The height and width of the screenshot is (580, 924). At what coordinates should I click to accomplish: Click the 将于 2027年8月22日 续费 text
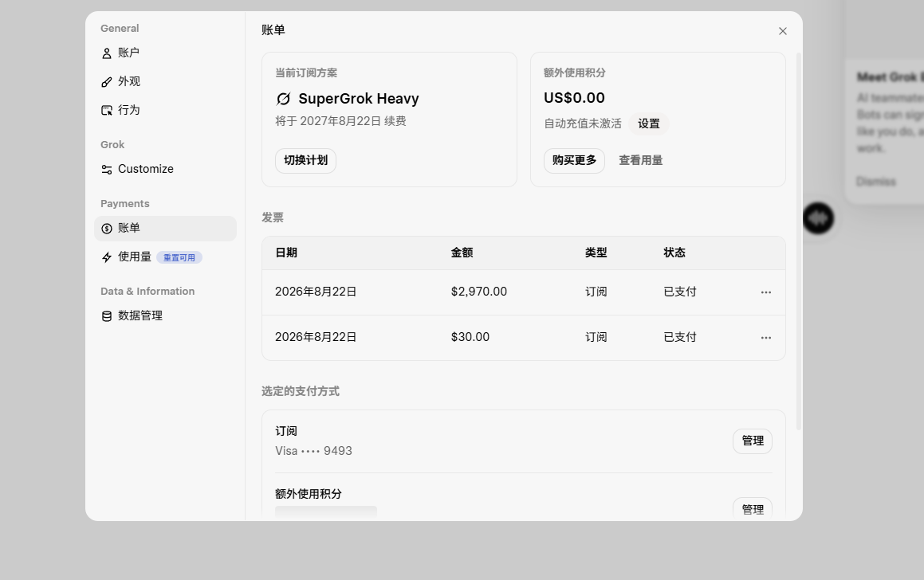[340, 121]
